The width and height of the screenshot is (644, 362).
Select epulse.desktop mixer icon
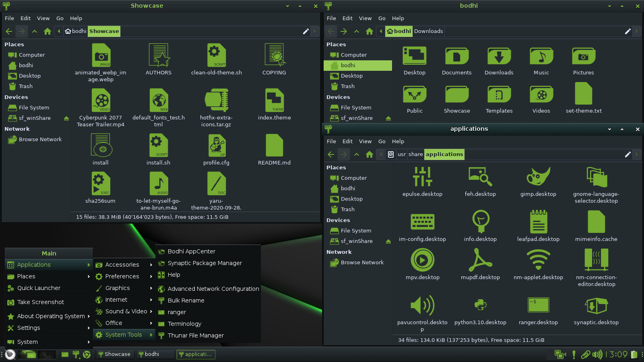[x=423, y=177]
